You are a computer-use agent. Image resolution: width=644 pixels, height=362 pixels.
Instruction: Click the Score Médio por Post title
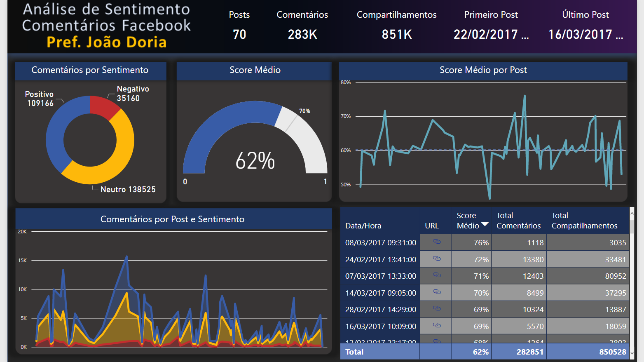pos(483,70)
